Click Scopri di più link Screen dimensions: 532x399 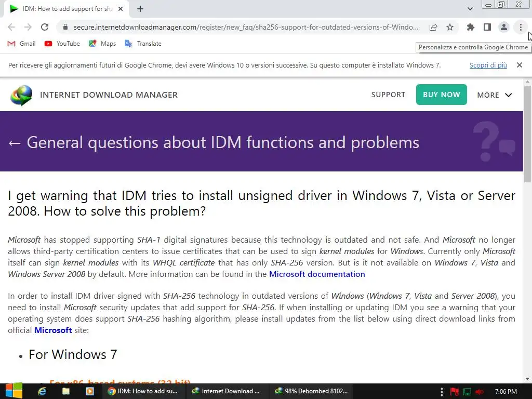pyautogui.click(x=488, y=65)
